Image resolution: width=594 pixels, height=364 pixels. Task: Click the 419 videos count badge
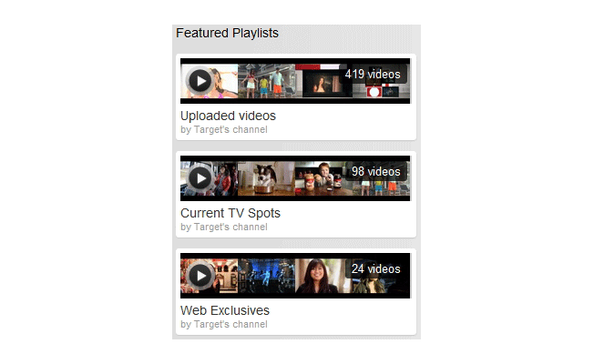click(373, 74)
